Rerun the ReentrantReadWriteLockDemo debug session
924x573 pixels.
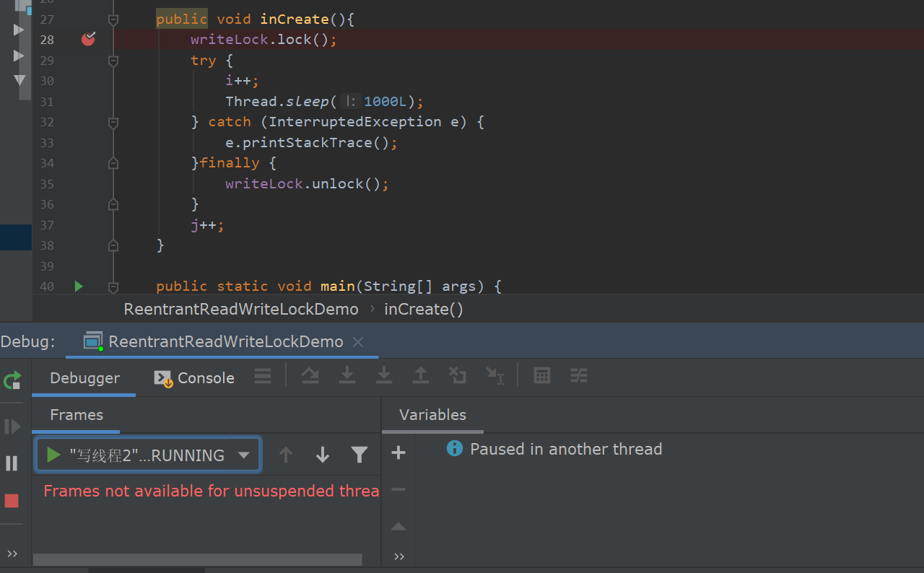pos(12,380)
